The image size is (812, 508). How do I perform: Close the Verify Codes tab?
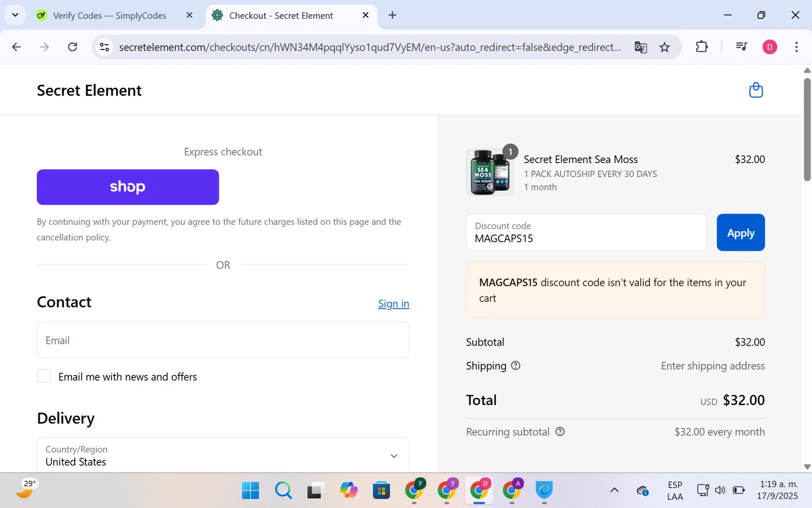tap(189, 15)
